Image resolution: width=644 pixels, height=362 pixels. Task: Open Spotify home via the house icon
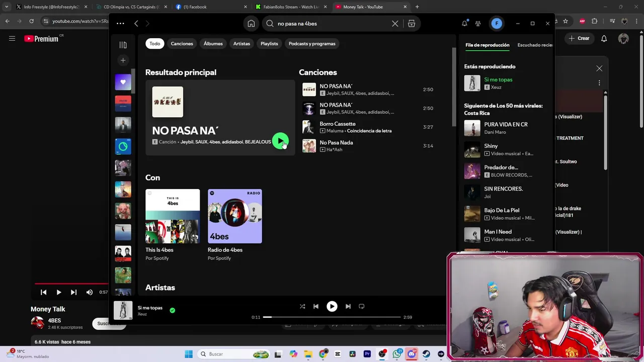click(x=251, y=24)
